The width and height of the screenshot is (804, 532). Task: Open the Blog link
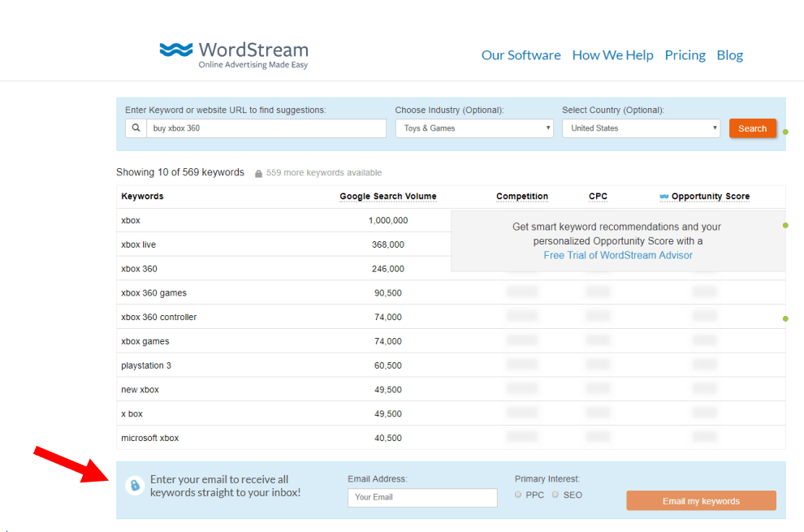pos(729,55)
